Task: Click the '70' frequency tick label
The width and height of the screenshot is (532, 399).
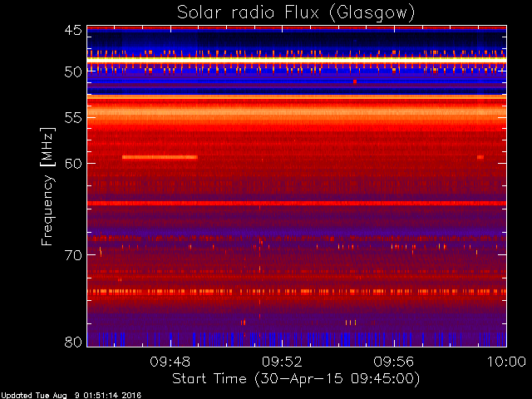Action: click(73, 255)
